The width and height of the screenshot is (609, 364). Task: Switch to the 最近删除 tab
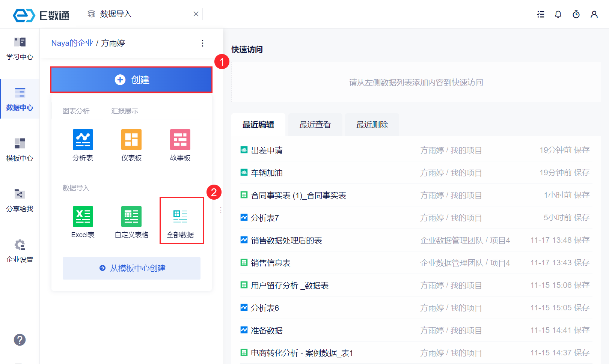tap(372, 125)
